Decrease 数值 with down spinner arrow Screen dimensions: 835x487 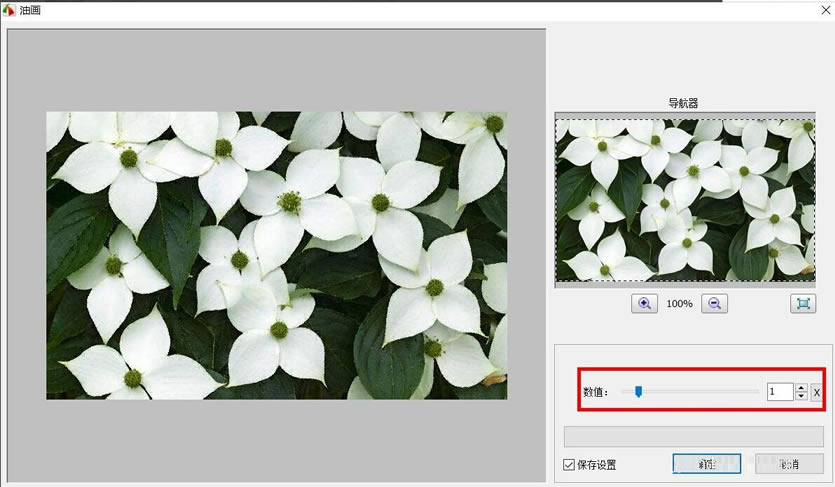(x=801, y=397)
